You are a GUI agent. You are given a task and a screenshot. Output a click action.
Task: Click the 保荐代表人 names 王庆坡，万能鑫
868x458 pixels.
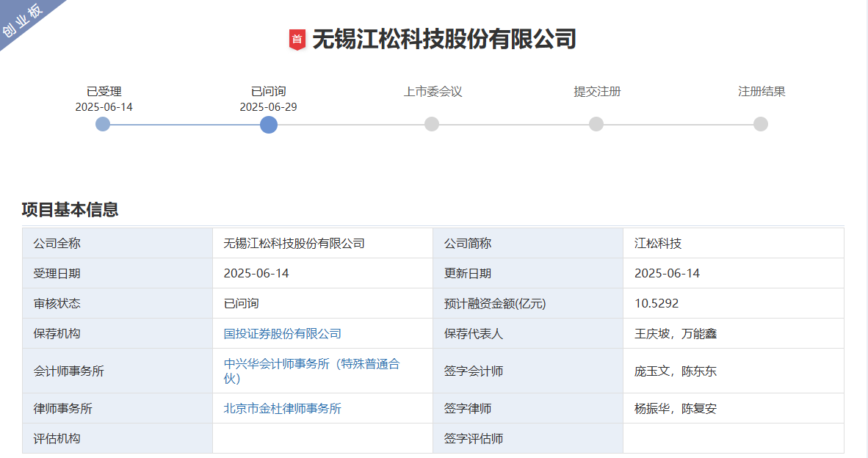click(675, 334)
